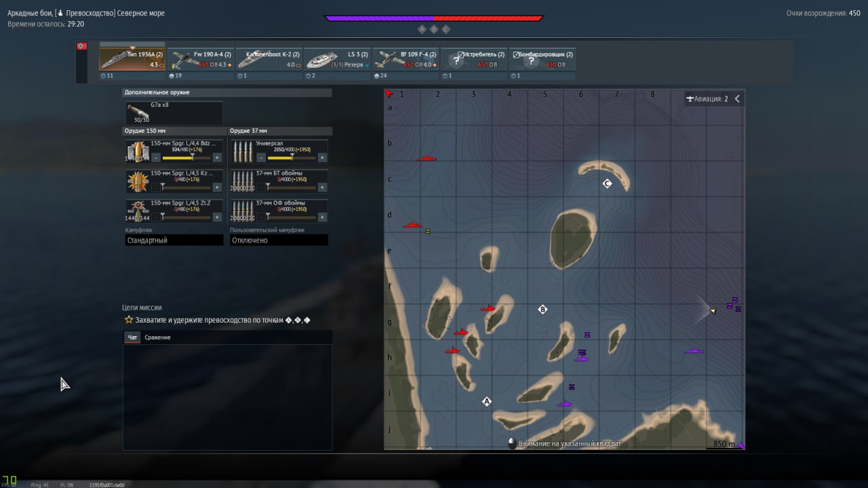
Task: Increase 150-mm Spgr. L/4,4 Bdz shell count
Action: coord(217,157)
